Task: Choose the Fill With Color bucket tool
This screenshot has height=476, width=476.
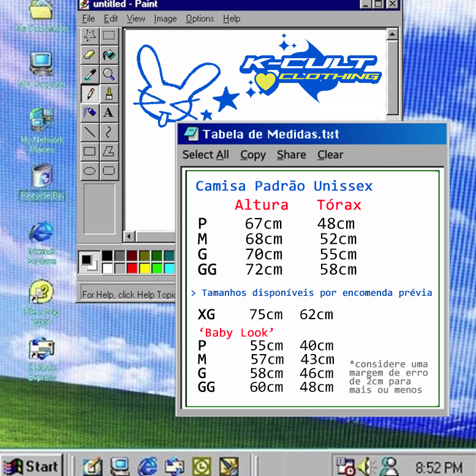Action: point(108,55)
